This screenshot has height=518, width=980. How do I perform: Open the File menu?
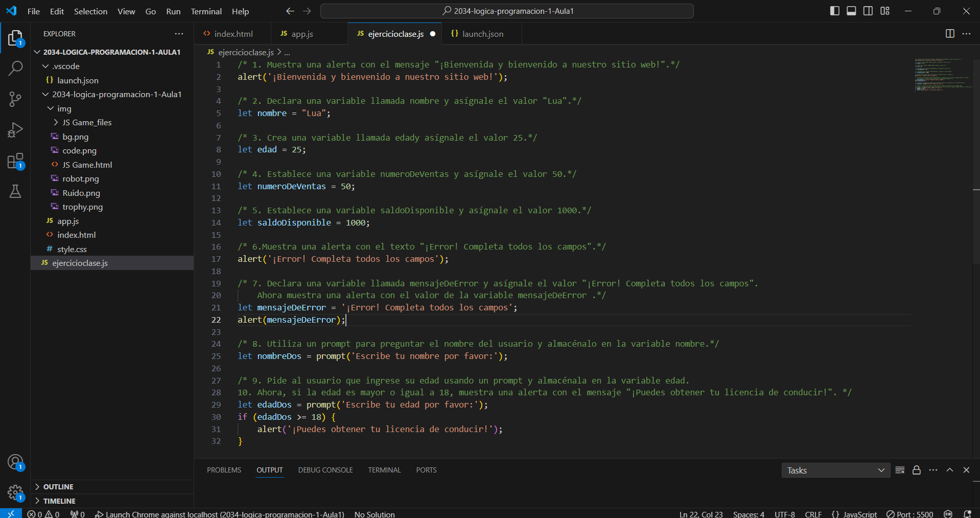(x=34, y=11)
